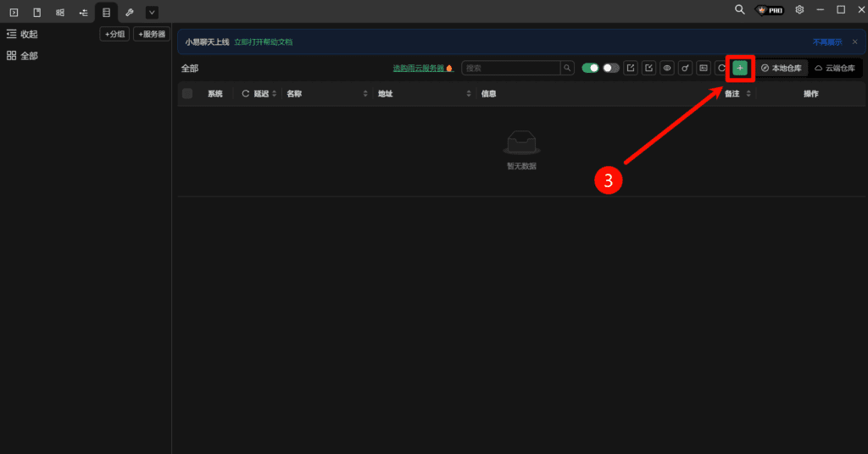Open the 立即打开帮助文档 link
Screen dimensions: 868x454
click(x=264, y=42)
